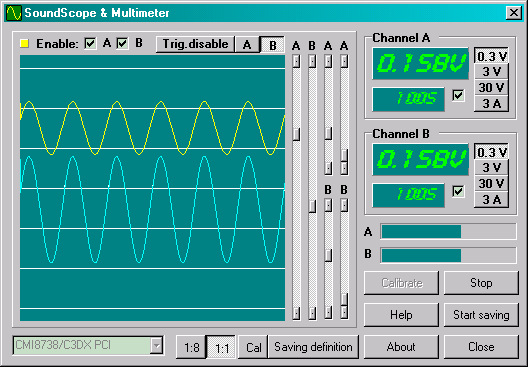
Task: Click the thumb of the full-height A slider
Action: [x=296, y=134]
